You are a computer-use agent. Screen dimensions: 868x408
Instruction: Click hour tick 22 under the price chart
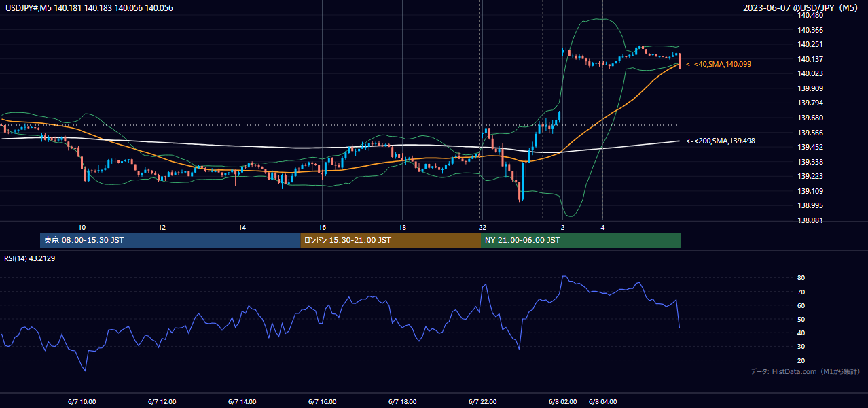[x=482, y=227]
